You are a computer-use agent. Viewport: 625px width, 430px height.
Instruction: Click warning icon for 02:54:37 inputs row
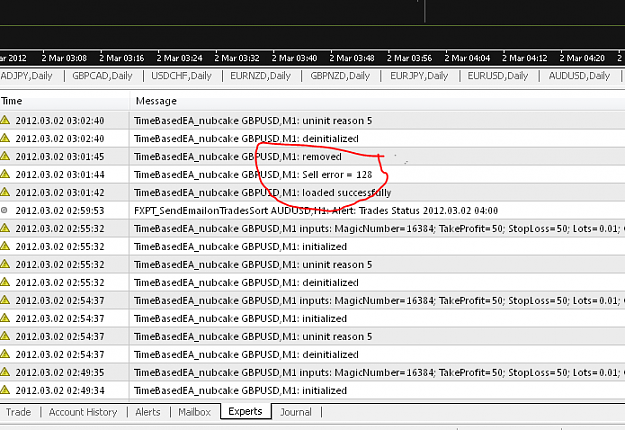(5, 300)
